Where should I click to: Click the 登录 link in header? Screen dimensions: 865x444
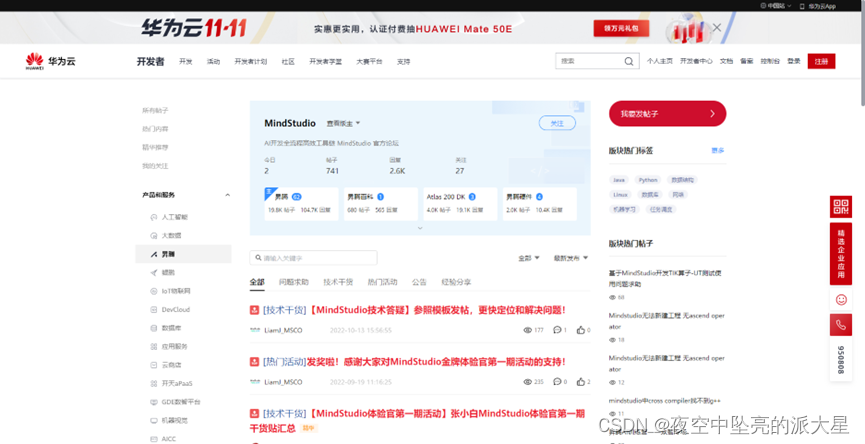tap(794, 61)
